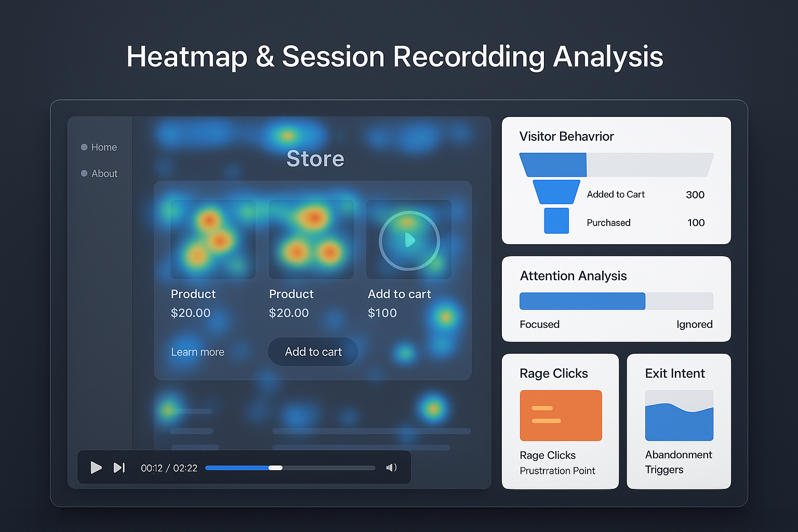Image resolution: width=798 pixels, height=532 pixels.
Task: Open the Learn more link
Action: tap(197, 352)
